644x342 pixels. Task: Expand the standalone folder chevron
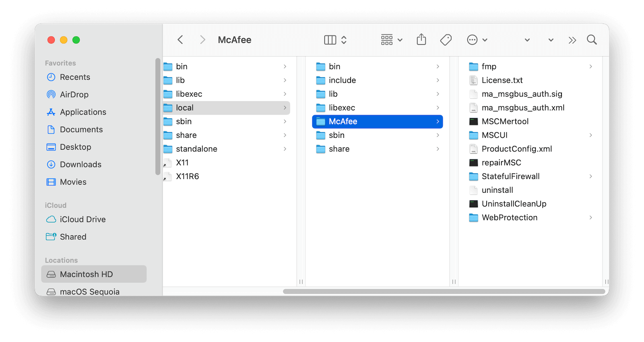click(x=285, y=149)
